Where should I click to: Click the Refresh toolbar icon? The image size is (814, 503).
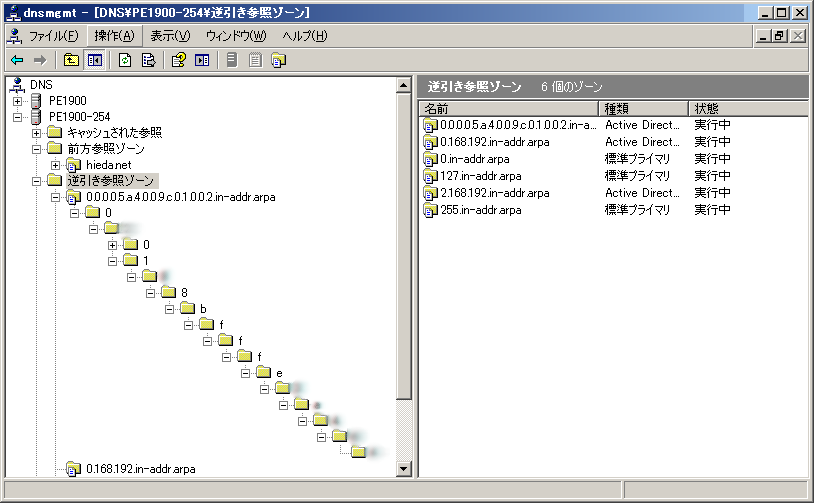[x=125, y=60]
